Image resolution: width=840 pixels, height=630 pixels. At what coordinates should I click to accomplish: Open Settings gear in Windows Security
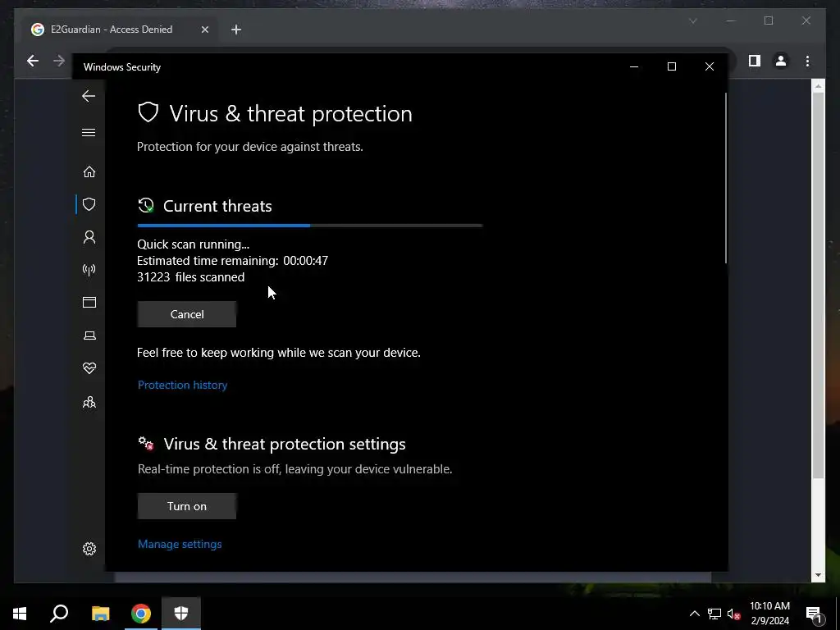click(x=89, y=549)
